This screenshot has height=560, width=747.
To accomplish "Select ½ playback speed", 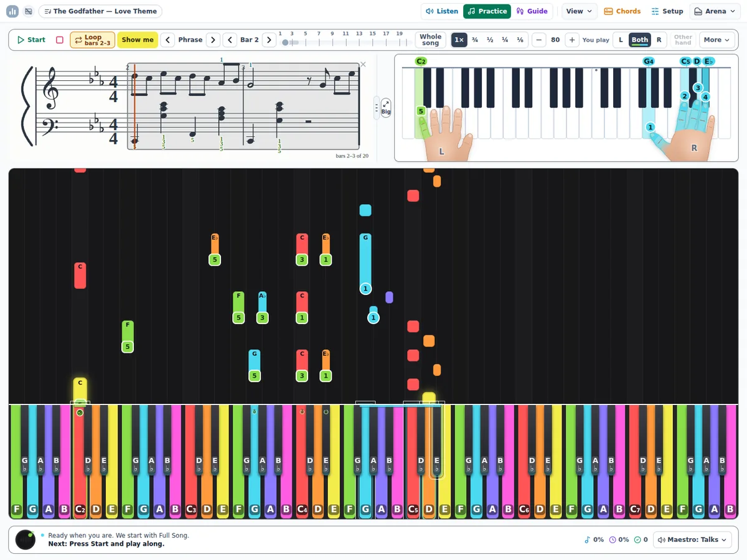I will [x=490, y=40].
